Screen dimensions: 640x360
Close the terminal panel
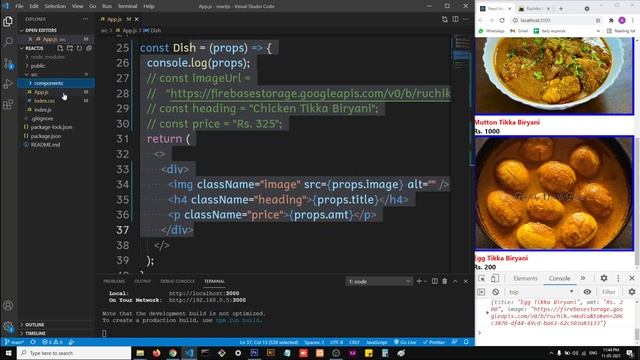pyautogui.click(x=466, y=281)
